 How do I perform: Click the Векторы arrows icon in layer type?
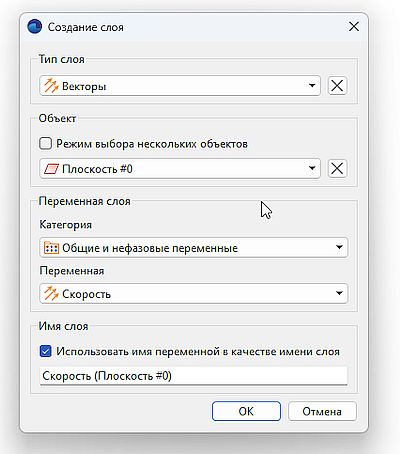click(51, 86)
